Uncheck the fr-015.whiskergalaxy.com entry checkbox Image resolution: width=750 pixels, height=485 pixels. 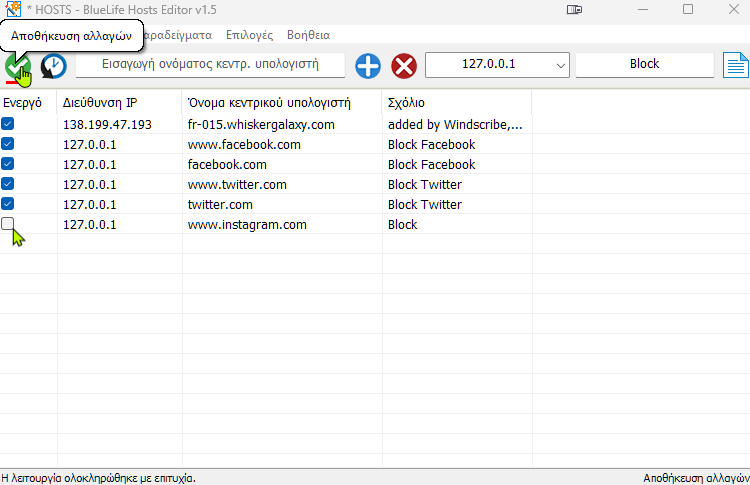tap(8, 124)
